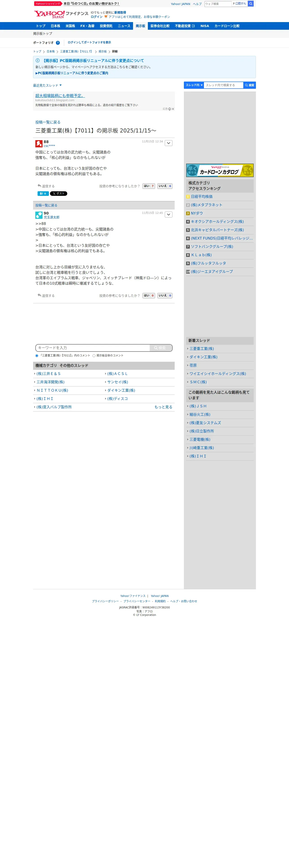Click the portfolio help question mark icon

click(58, 43)
